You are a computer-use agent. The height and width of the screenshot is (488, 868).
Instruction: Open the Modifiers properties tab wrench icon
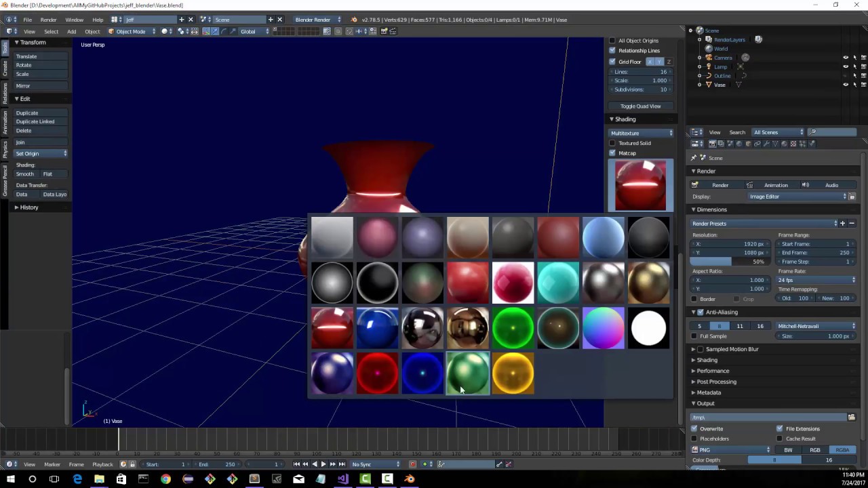point(766,144)
